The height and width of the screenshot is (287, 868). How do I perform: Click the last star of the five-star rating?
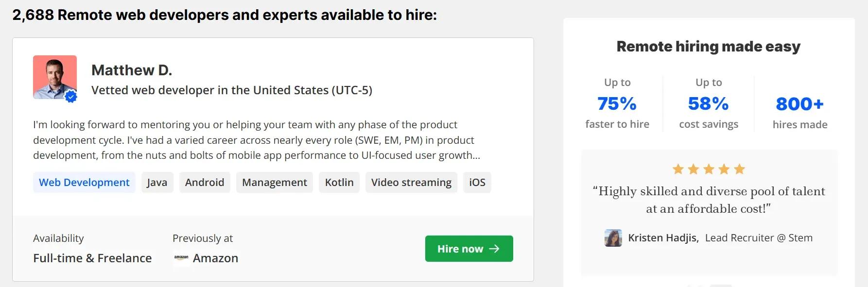pos(740,169)
